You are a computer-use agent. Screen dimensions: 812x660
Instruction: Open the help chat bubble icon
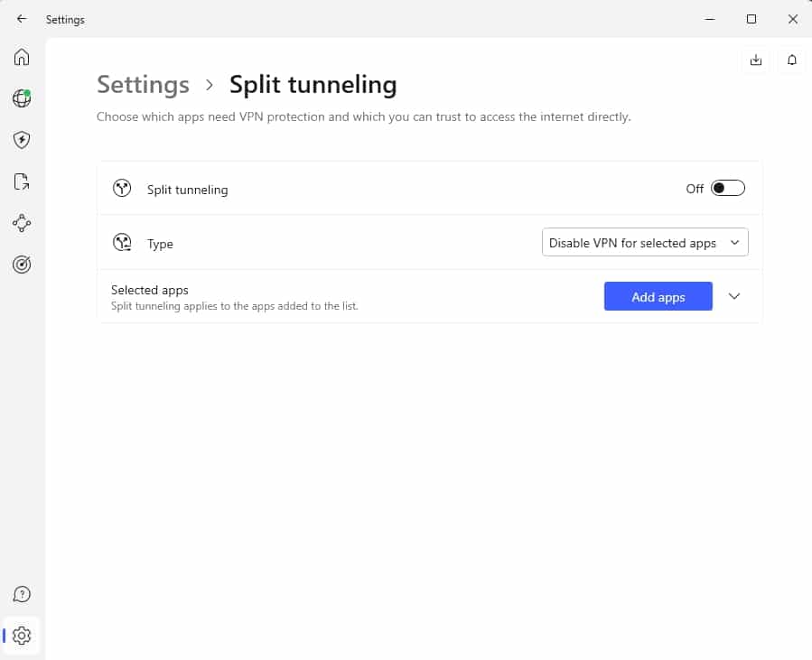[x=22, y=594]
